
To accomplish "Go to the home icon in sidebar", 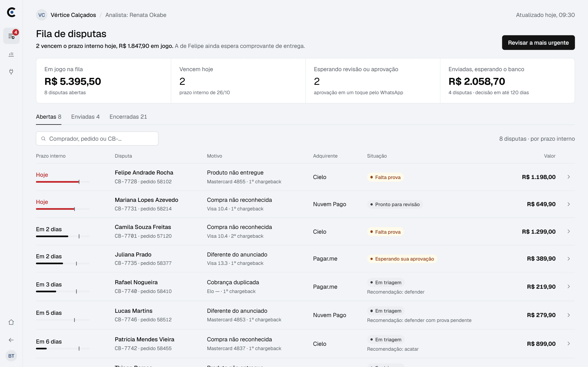I will click(11, 322).
